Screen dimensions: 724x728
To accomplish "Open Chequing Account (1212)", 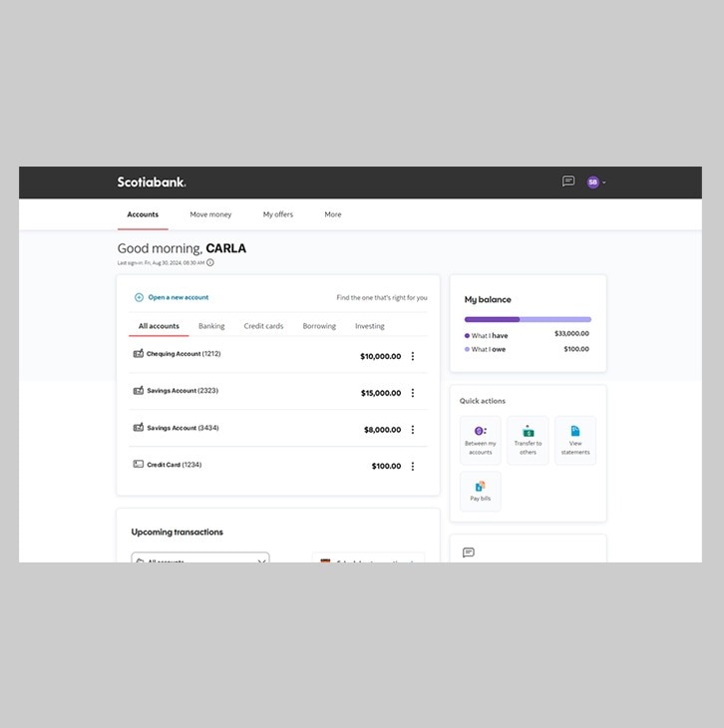I will tap(183, 354).
